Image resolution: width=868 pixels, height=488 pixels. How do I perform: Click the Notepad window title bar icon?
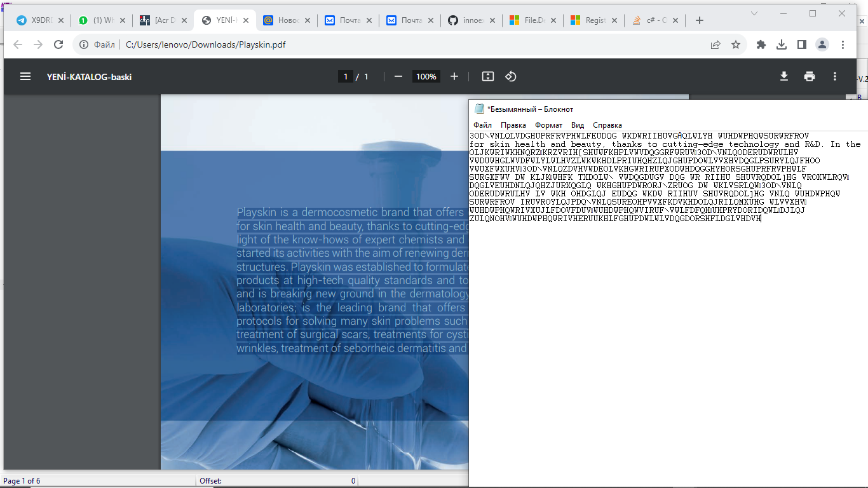coord(480,109)
